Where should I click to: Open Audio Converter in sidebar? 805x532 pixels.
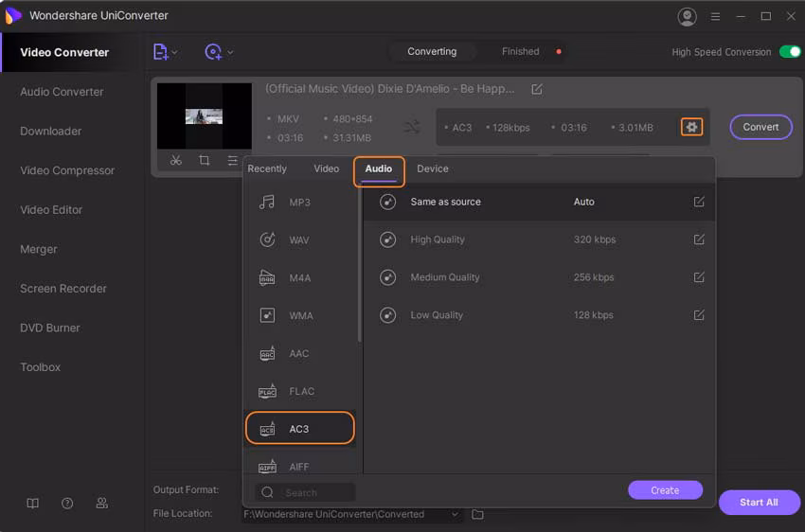pyautogui.click(x=62, y=92)
